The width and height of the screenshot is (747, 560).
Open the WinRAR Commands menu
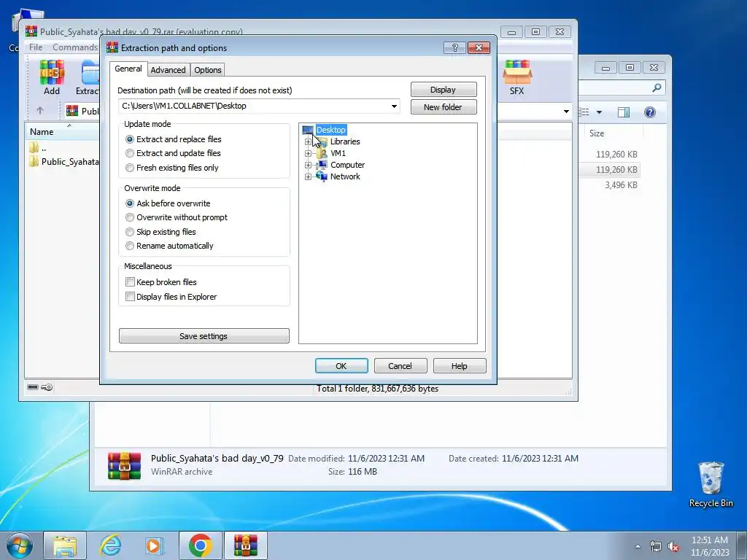coord(75,47)
